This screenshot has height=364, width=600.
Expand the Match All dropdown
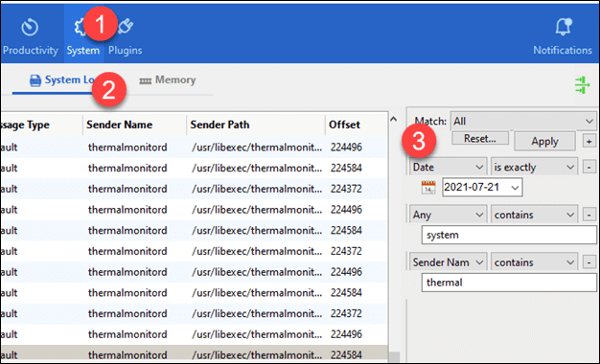click(523, 122)
